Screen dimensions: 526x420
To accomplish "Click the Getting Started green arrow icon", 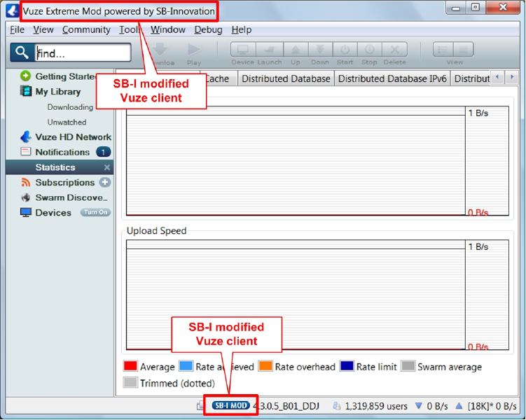I will coord(25,76).
